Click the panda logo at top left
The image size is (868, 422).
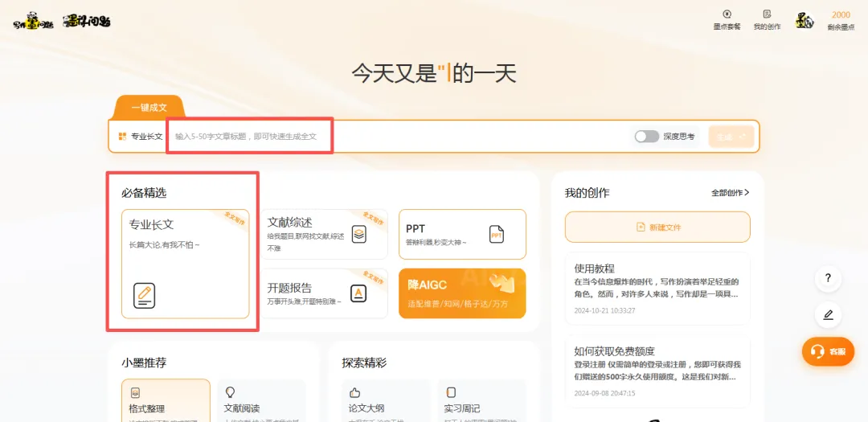(x=33, y=21)
